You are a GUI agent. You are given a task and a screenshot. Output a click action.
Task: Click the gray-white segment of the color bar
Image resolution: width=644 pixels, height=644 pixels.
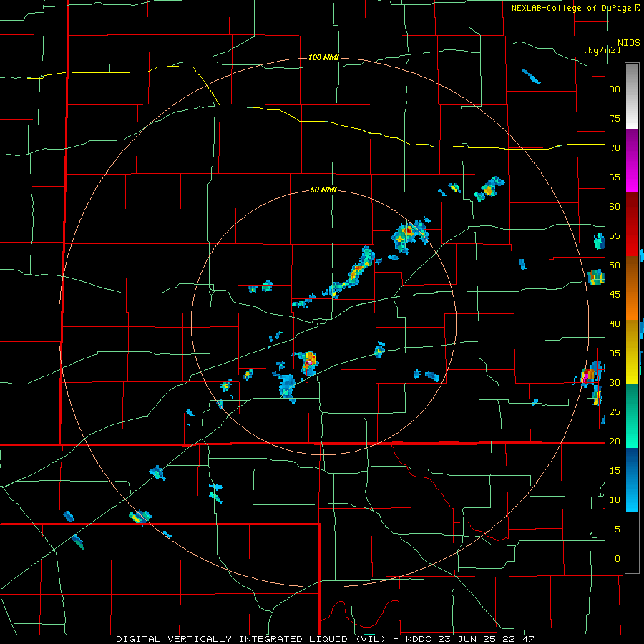632,96
